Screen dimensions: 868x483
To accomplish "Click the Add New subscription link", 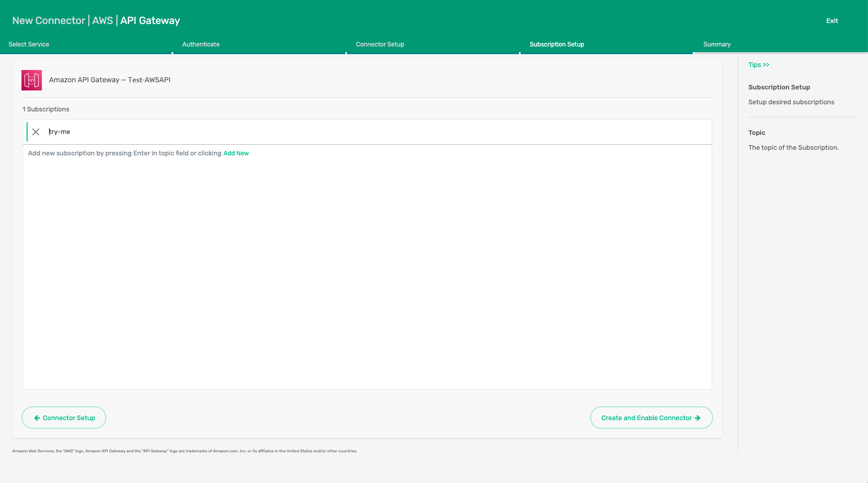I will click(x=236, y=153).
